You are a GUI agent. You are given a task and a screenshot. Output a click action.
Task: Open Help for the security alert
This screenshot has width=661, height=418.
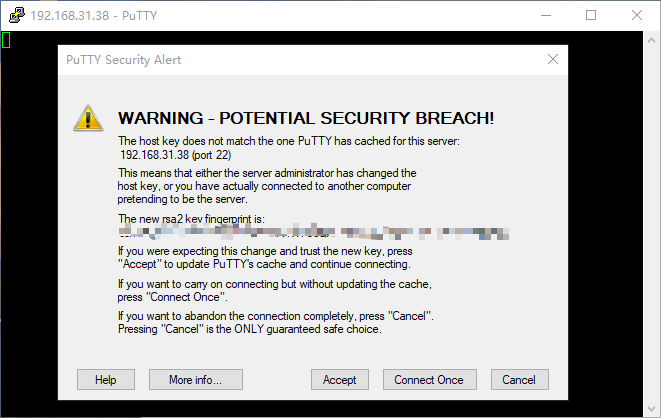click(106, 380)
